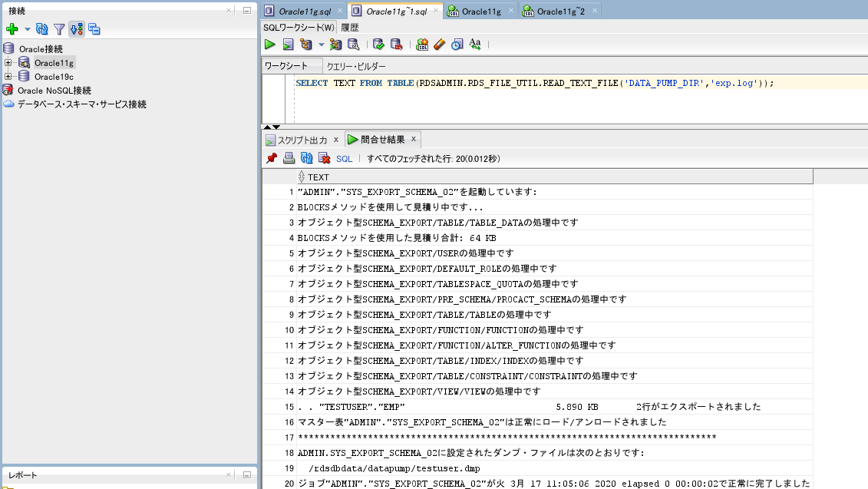
Task: Minimize the レポート panel
Action: (247, 474)
